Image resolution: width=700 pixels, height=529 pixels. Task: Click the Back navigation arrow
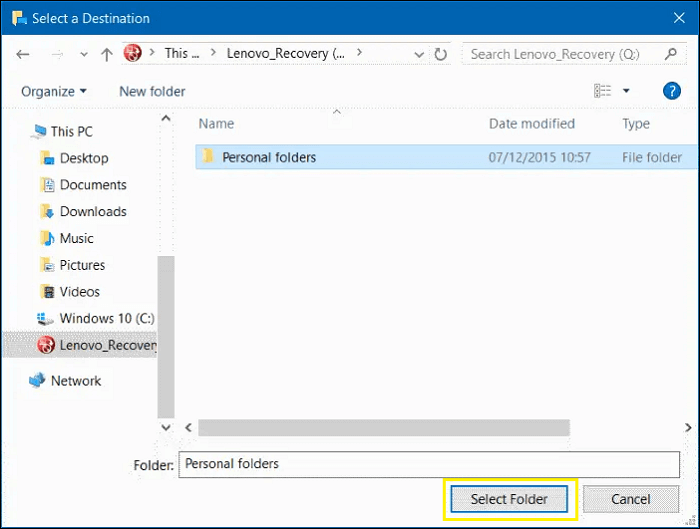coord(23,53)
